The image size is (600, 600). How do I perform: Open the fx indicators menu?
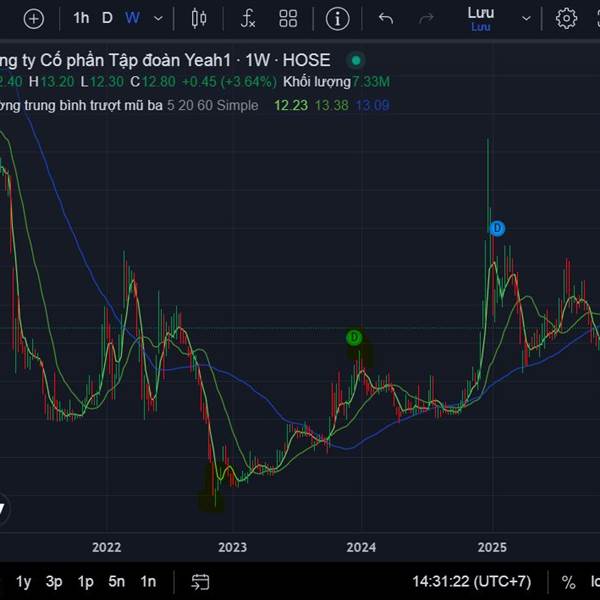tap(248, 18)
